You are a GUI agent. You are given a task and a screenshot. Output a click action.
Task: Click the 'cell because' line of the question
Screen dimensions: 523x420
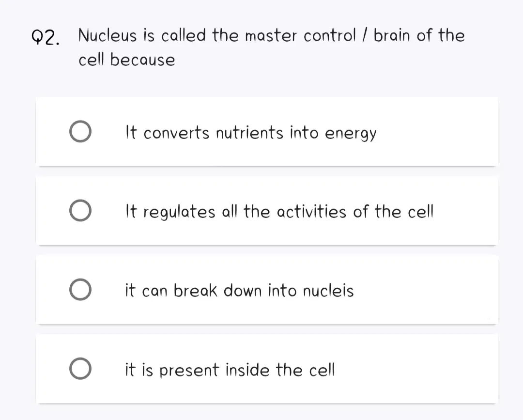click(x=127, y=60)
